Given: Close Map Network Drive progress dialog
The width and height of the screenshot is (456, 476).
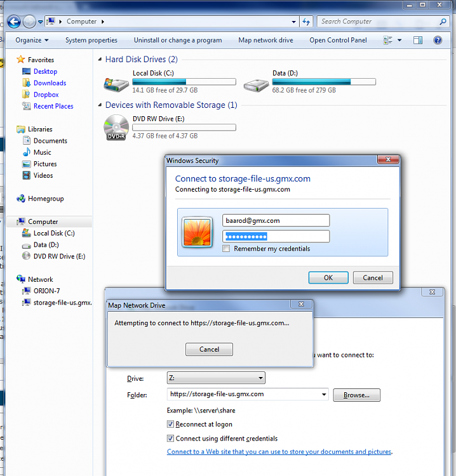Looking at the screenshot, I should click(x=301, y=304).
